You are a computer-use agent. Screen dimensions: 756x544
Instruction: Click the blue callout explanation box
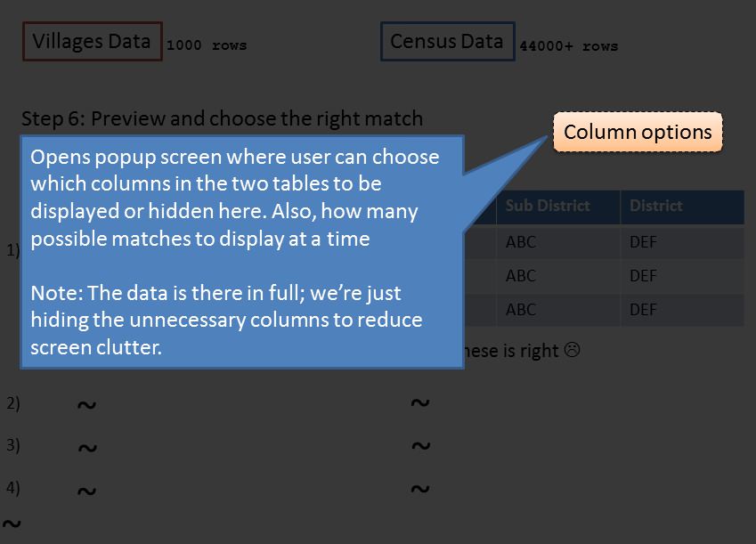[242, 252]
